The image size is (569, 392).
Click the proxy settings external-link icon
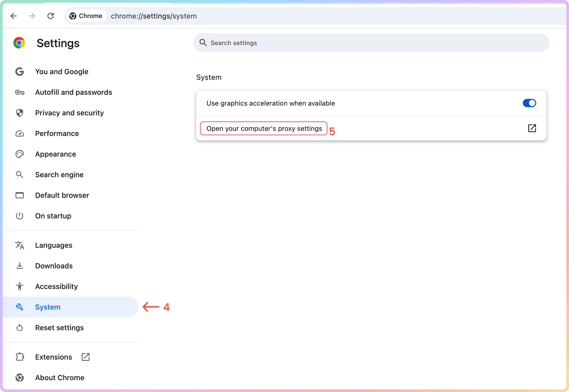tap(532, 128)
